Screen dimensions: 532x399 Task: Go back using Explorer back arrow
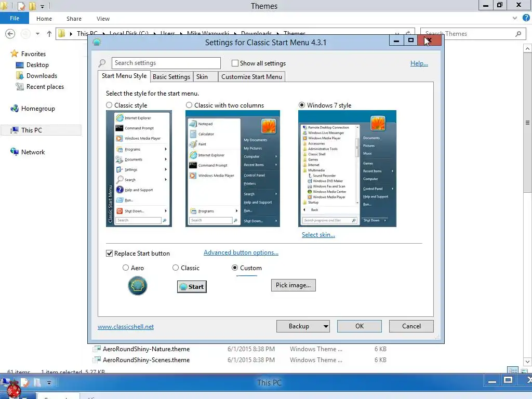(x=10, y=34)
